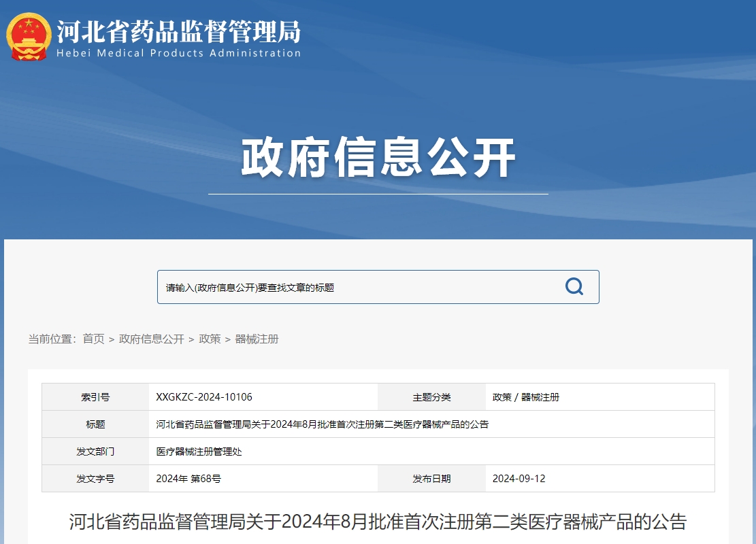
Task: Click the publish date 2024-09-12
Action: coord(519,479)
